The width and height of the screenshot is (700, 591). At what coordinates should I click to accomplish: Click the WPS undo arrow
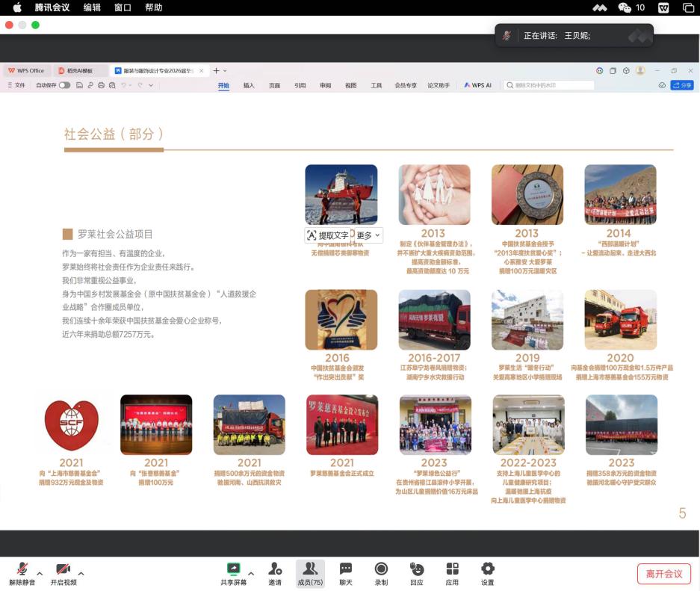pos(124,85)
